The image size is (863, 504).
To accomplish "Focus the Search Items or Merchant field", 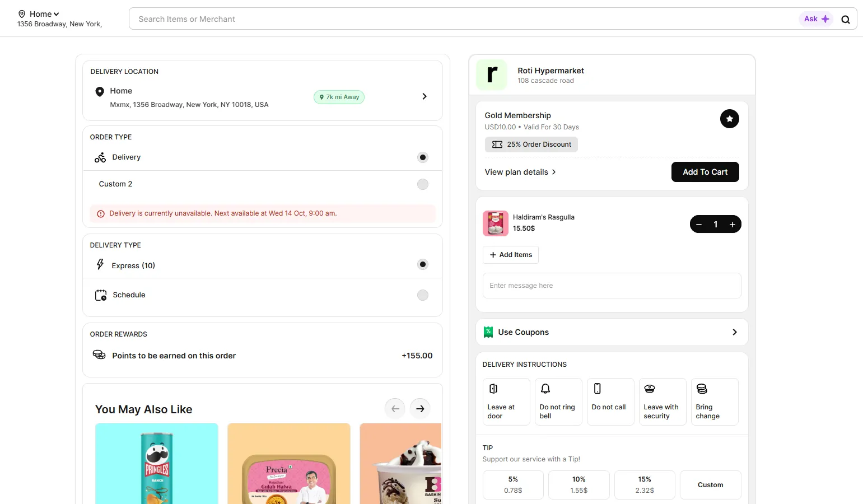I will (x=465, y=19).
